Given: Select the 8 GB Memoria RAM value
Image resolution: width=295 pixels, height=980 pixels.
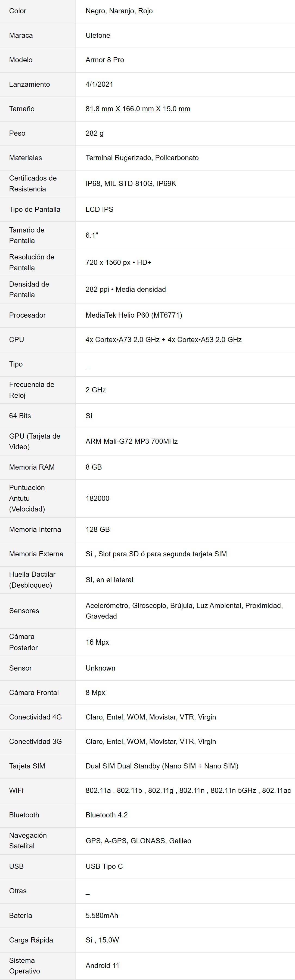Looking at the screenshot, I should pyautogui.click(x=94, y=467).
